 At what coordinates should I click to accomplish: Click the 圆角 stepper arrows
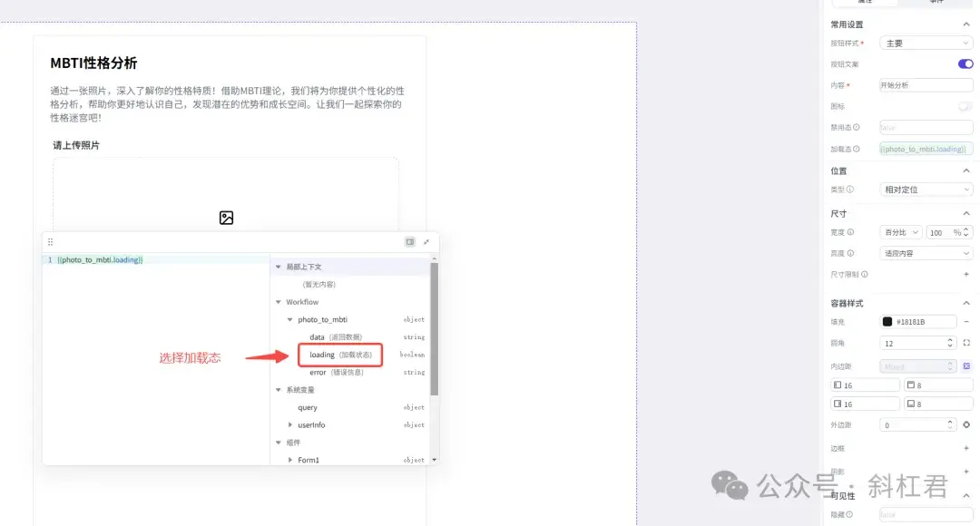950,343
